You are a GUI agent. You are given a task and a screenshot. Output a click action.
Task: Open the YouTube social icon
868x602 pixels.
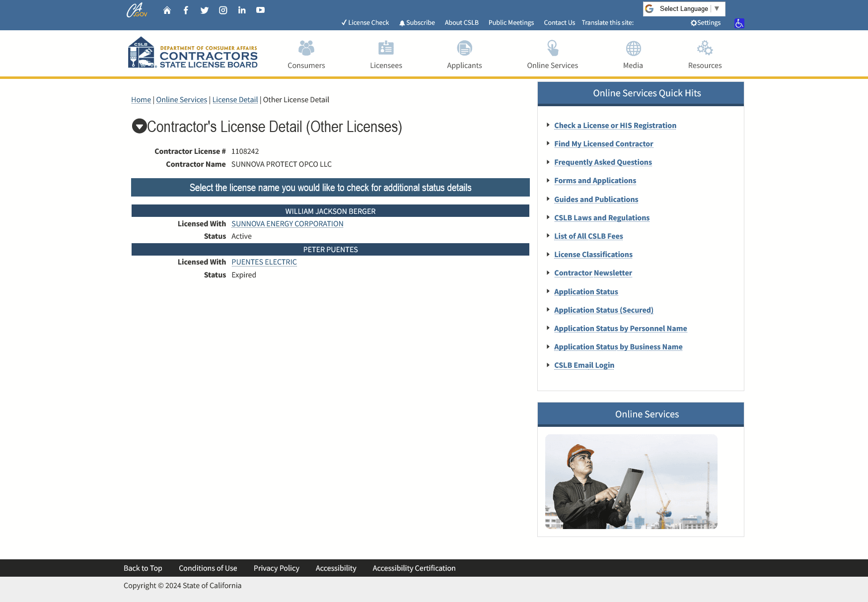[260, 10]
